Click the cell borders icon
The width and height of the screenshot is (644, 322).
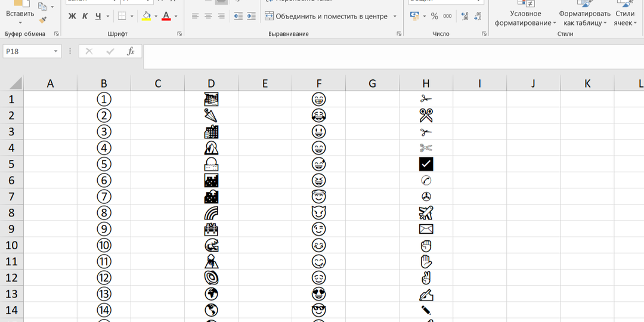click(x=122, y=16)
